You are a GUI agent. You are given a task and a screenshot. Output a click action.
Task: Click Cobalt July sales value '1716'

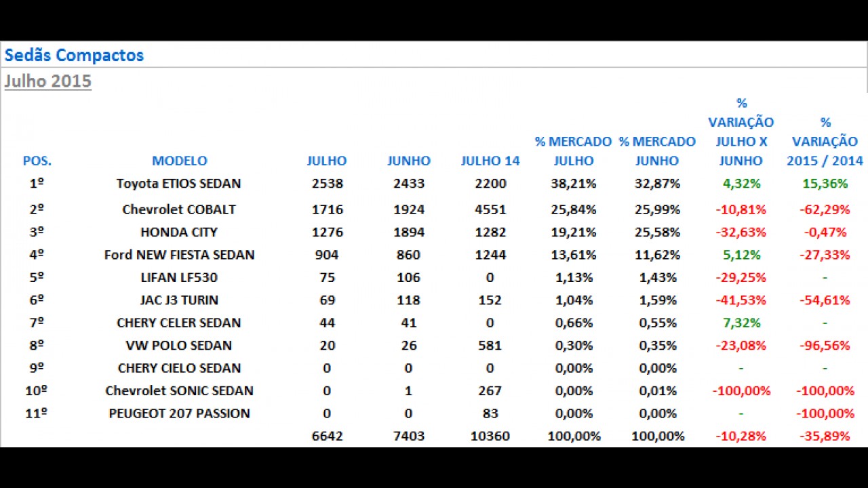tap(328, 209)
